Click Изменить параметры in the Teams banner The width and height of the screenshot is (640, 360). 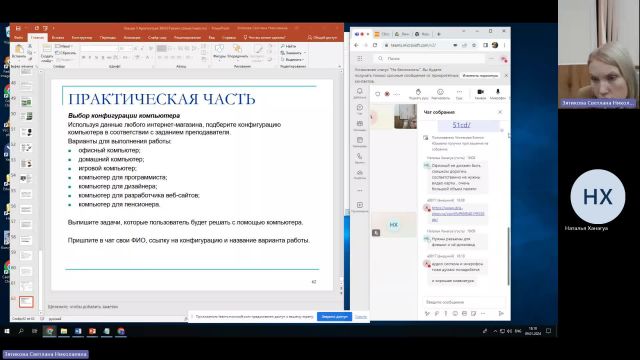click(x=480, y=76)
